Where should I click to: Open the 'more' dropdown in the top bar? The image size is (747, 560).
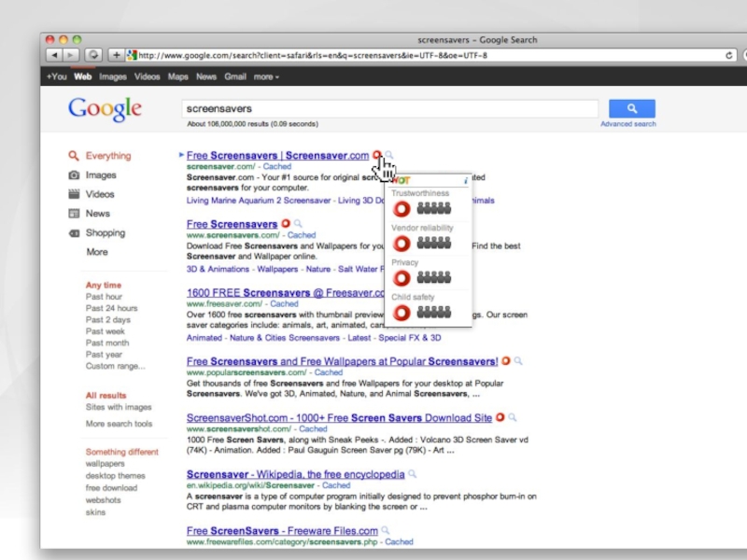pos(266,77)
